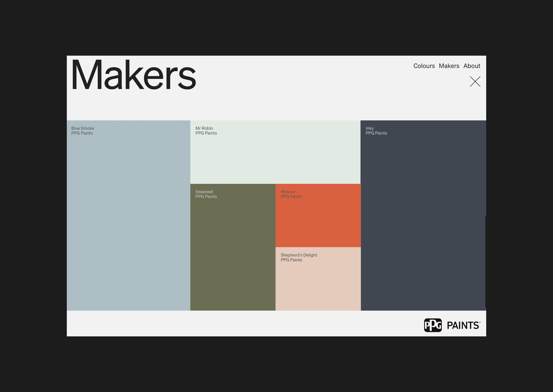Click the Mr Robin swatch name text
The height and width of the screenshot is (392, 553).
204,128
